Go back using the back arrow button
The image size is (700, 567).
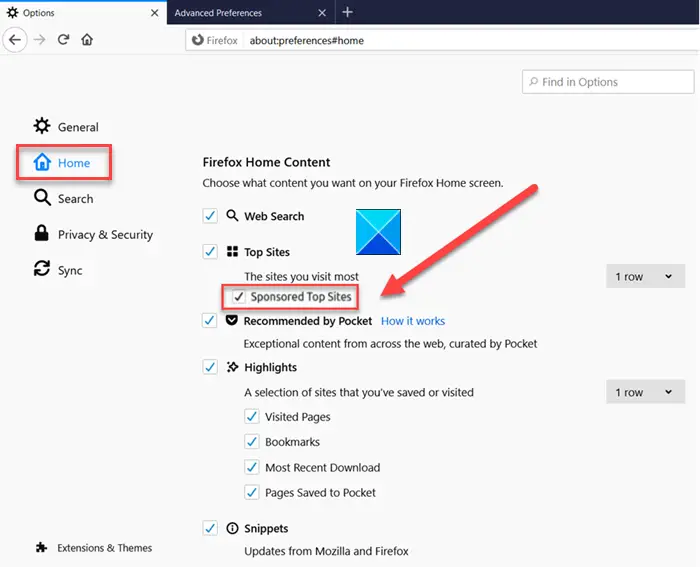pyautogui.click(x=15, y=40)
